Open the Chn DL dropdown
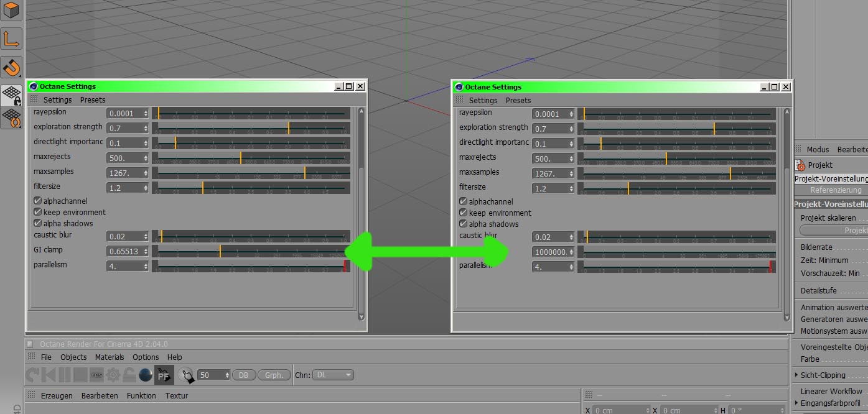Viewport: 868px width, 414px height. click(x=333, y=375)
